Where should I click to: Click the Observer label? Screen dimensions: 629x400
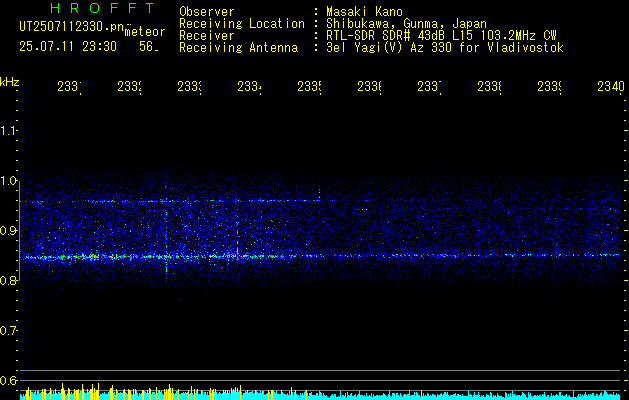tap(207, 12)
